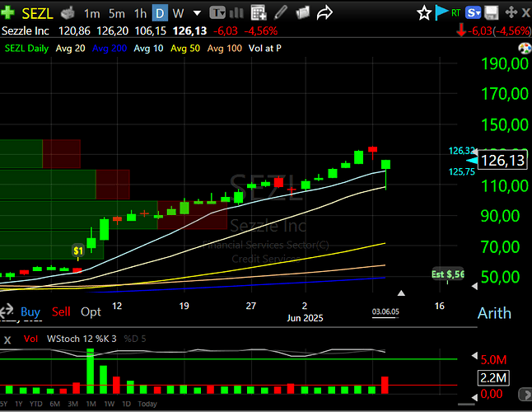Click the red down-arrow change indicator
Image resolution: width=532 pixels, height=412 pixels.
(x=460, y=30)
